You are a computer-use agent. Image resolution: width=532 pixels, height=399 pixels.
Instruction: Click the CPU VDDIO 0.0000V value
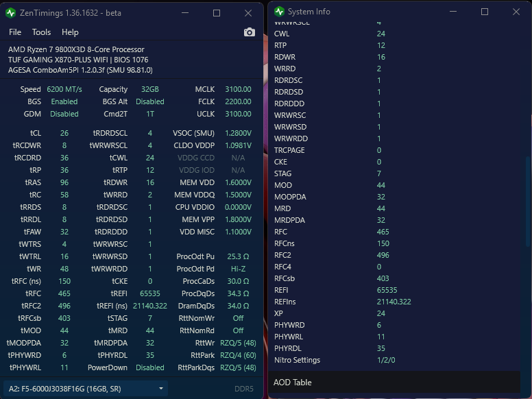tap(238, 207)
